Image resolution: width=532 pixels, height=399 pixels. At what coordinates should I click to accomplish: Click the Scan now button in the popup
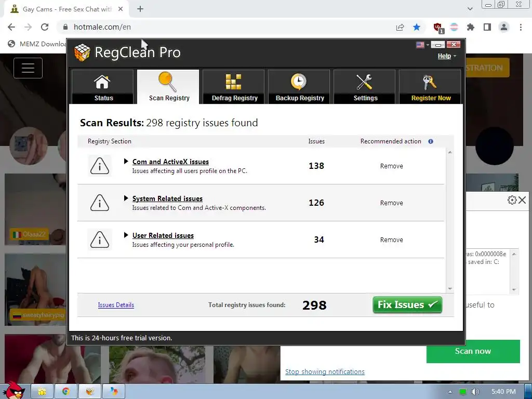[x=473, y=351]
